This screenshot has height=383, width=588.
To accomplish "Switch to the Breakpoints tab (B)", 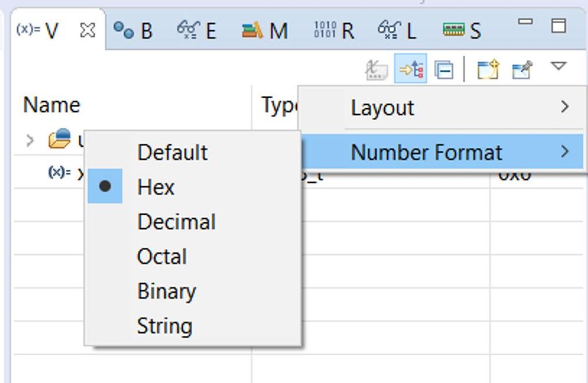I will 133,30.
